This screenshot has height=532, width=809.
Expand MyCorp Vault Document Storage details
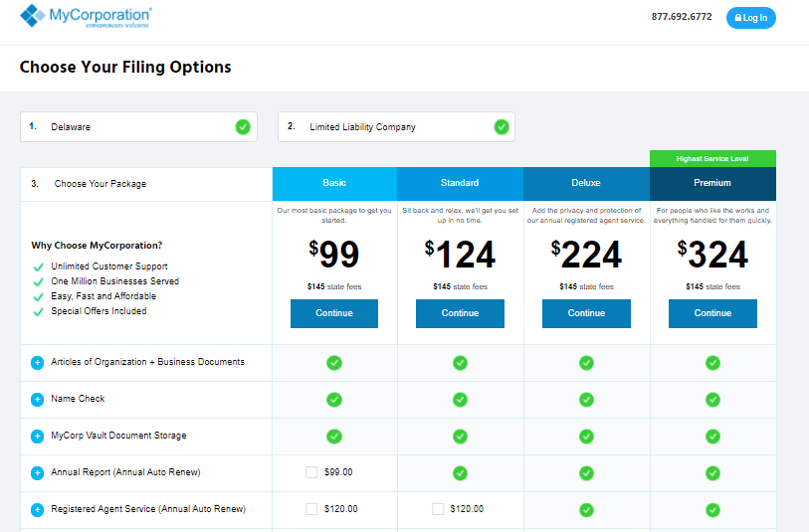point(37,437)
